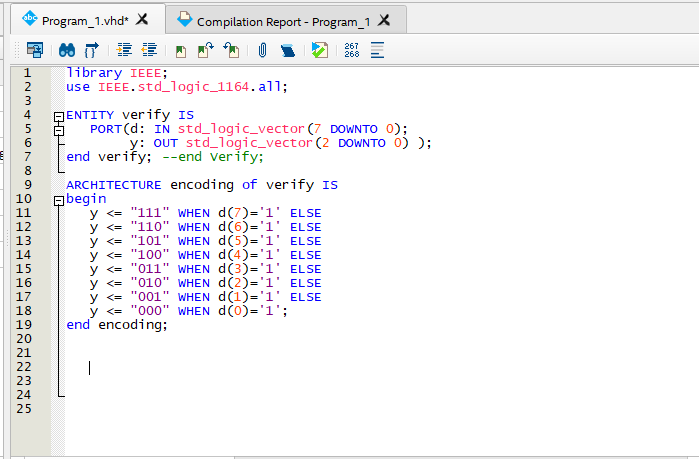Open the Compilation Report - Program_1 tab
The width and height of the screenshot is (699, 459).
[284, 22]
